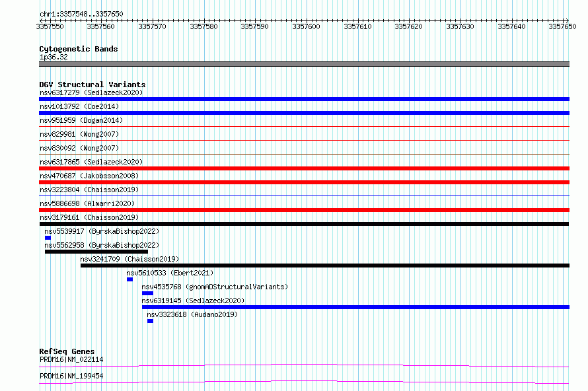Click the 1p36.32 band label
The image size is (588, 391).
click(54, 57)
